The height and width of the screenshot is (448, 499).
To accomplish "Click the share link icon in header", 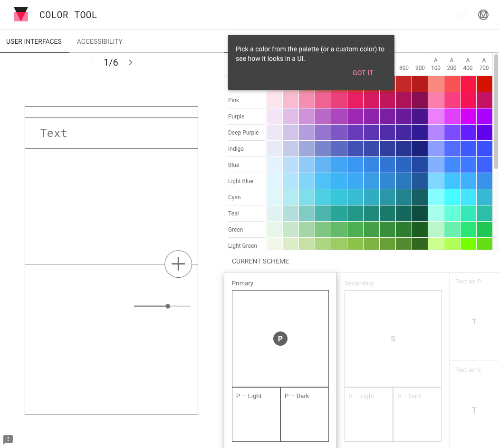I will click(x=462, y=15).
